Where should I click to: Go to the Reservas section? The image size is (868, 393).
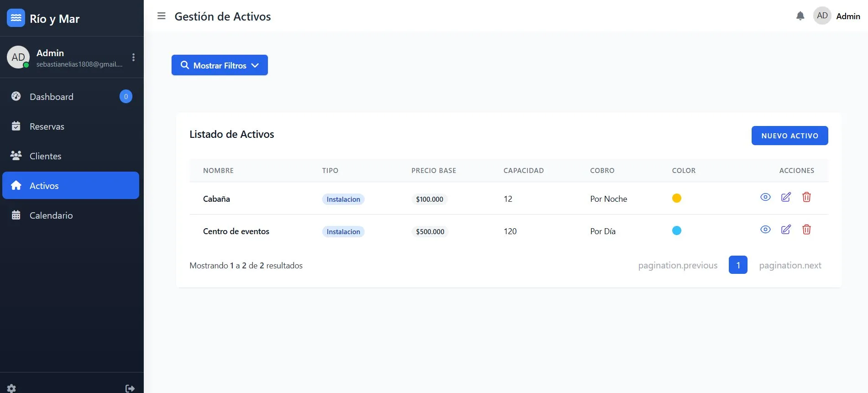(71, 126)
